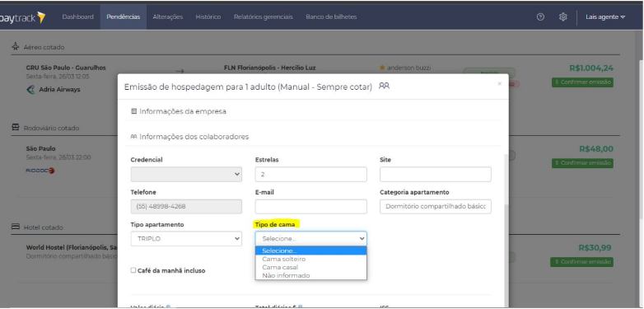Screen dimensions: 644x309
Task: Confirm emission for the R$48,00 bus
Action: [582, 163]
